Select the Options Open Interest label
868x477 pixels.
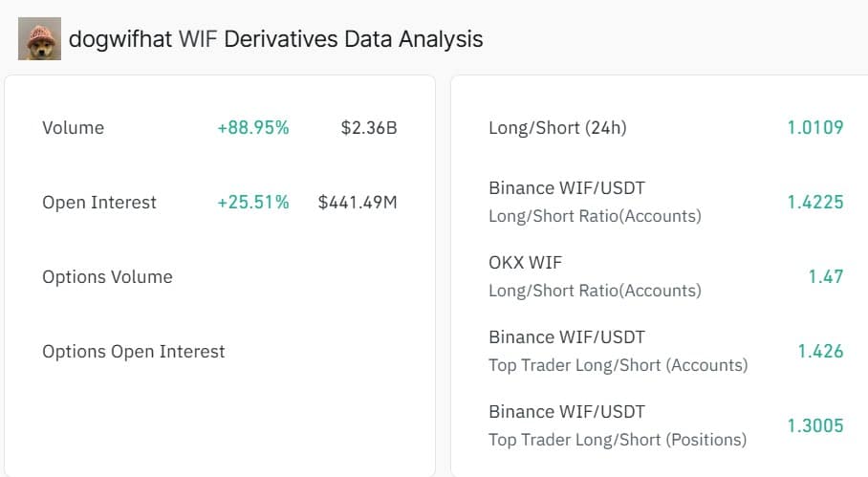point(133,351)
